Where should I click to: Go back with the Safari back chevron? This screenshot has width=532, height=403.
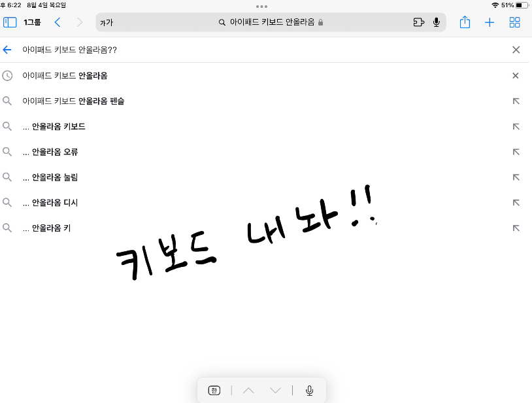coord(58,22)
